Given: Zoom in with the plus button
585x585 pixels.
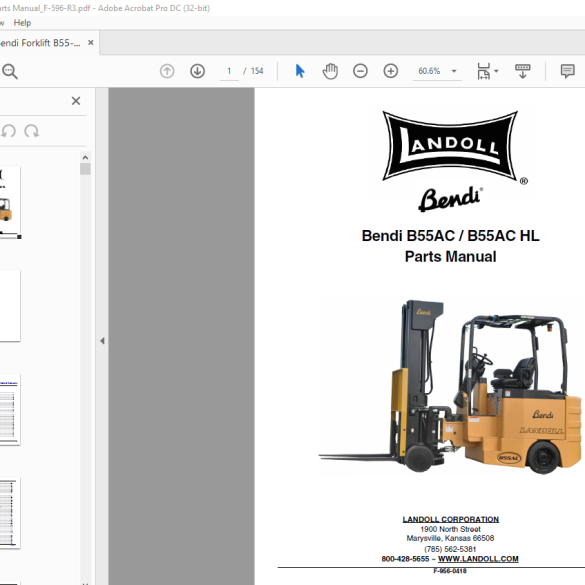Looking at the screenshot, I should (x=391, y=71).
